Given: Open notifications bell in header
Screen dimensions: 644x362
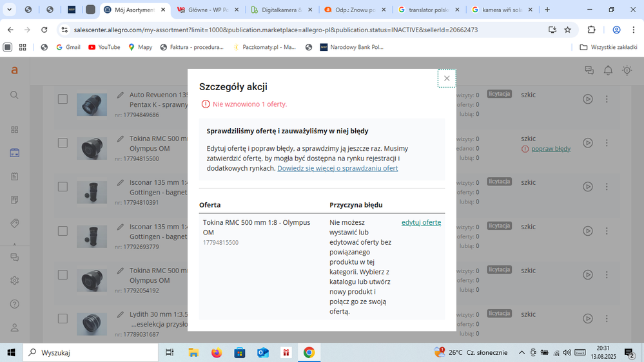Looking at the screenshot, I should (609, 71).
